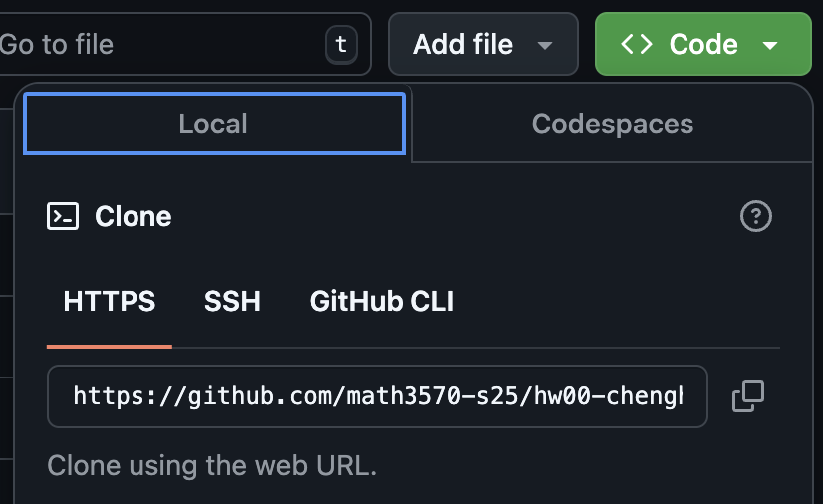
Task: Click the Clone heading text
Action: pyautogui.click(x=134, y=216)
